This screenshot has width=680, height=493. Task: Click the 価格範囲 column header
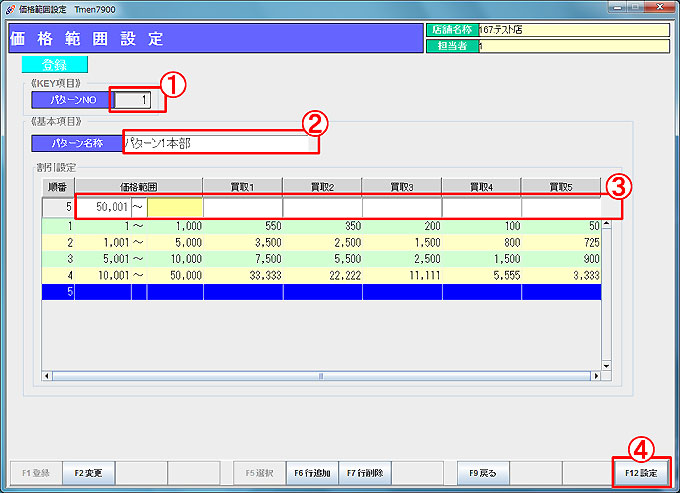[x=138, y=186]
